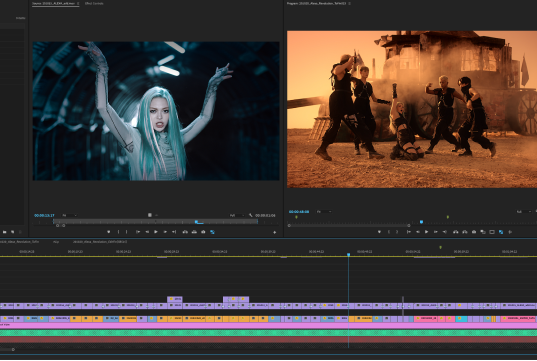
Task: Select the red audio track clip
Action: 268,340
